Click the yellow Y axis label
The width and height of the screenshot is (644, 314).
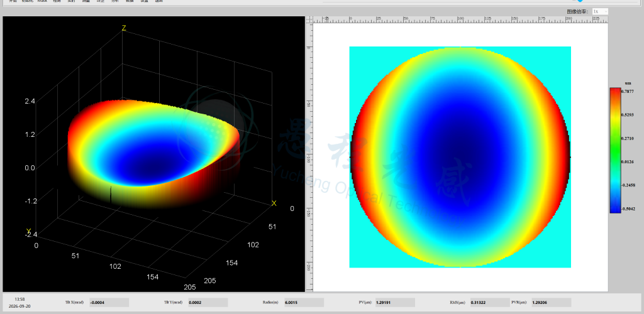tap(28, 232)
